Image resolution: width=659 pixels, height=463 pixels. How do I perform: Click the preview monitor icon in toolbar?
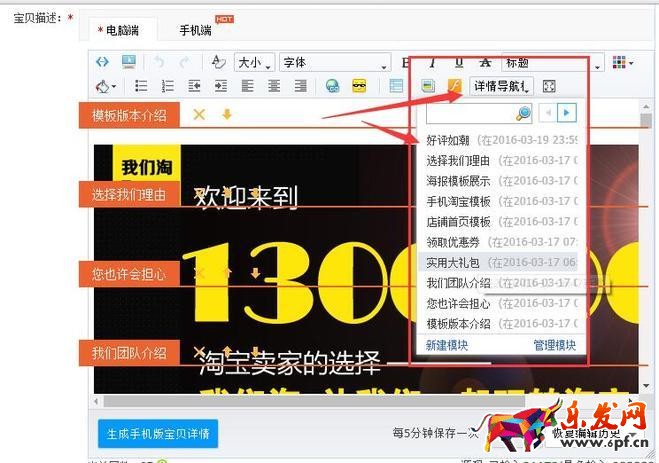tap(129, 62)
